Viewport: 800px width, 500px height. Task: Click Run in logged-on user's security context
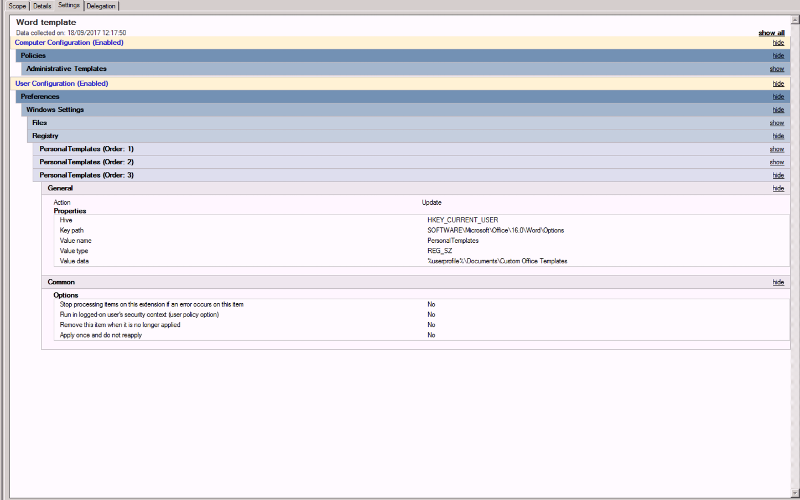pyautogui.click(x=139, y=315)
